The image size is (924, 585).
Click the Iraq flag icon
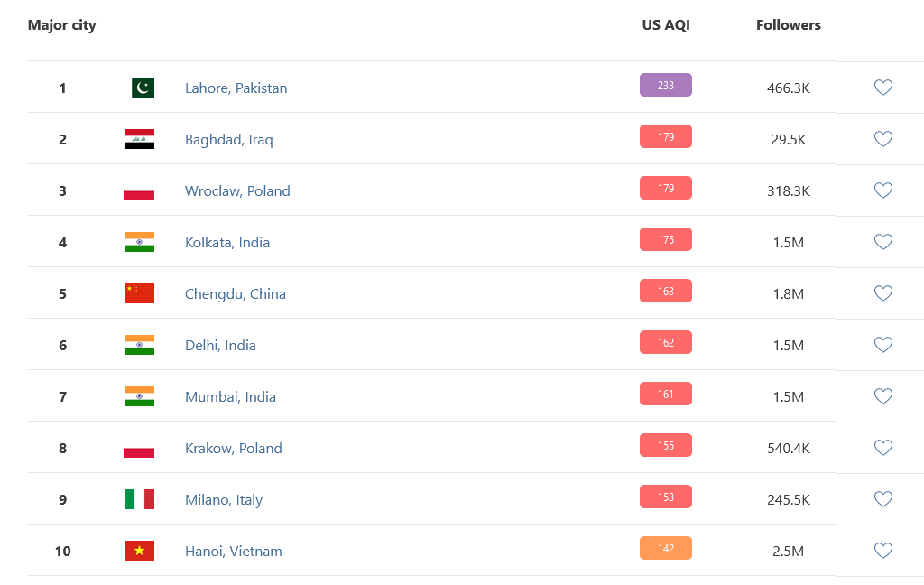click(139, 139)
